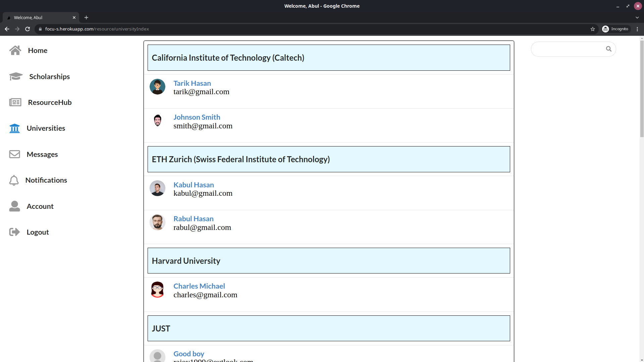Open the Account person icon

[14, 206]
